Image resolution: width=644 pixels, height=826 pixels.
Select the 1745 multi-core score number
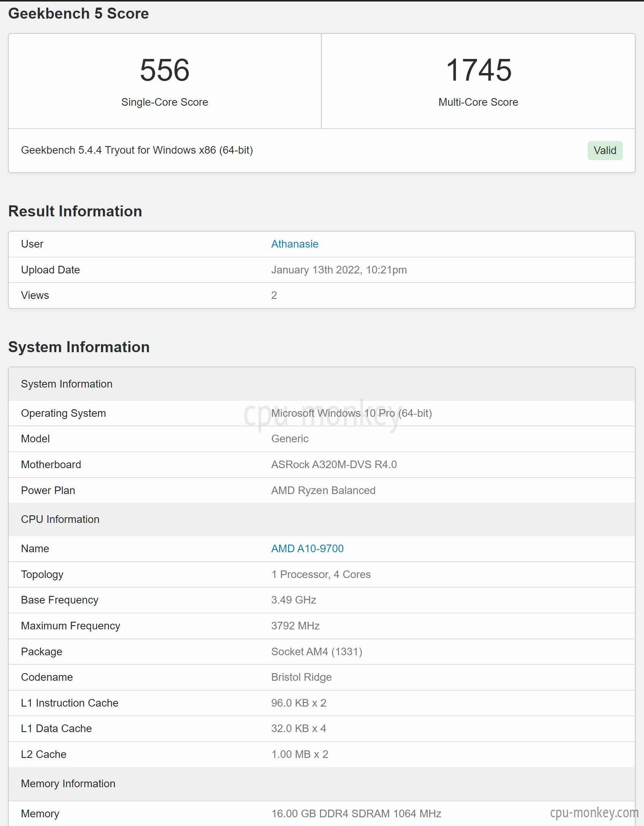(x=478, y=70)
